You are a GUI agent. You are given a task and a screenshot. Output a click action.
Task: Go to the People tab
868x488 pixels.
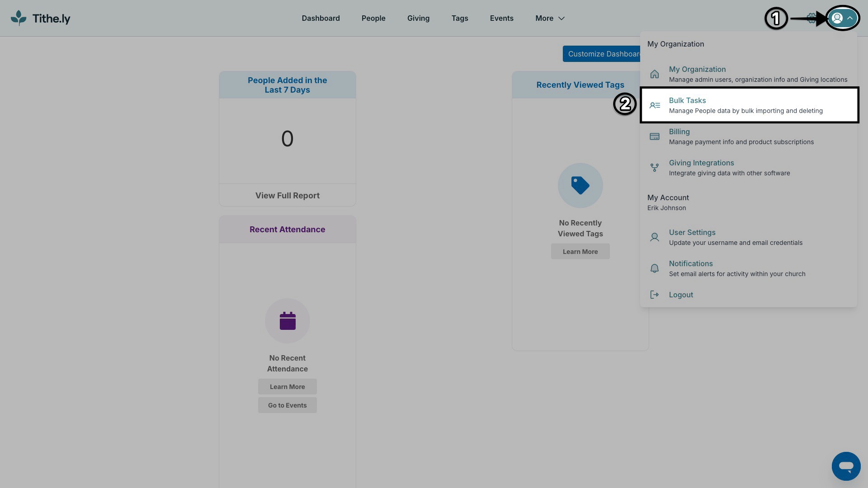pos(373,18)
